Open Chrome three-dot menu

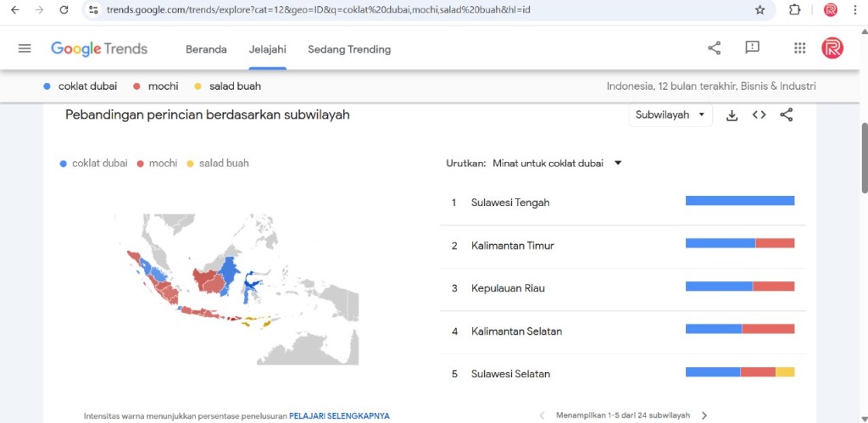855,9
